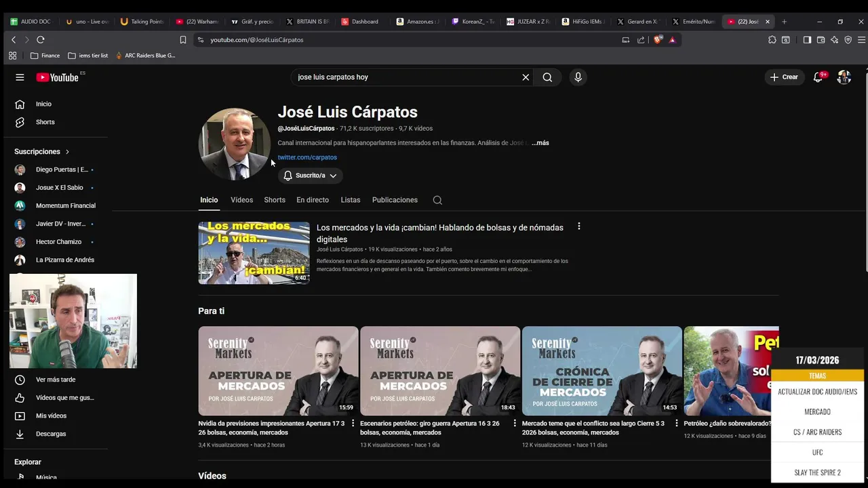Open options menu for the Nvidia Apertura video
The height and width of the screenshot is (488, 868).
tap(353, 423)
